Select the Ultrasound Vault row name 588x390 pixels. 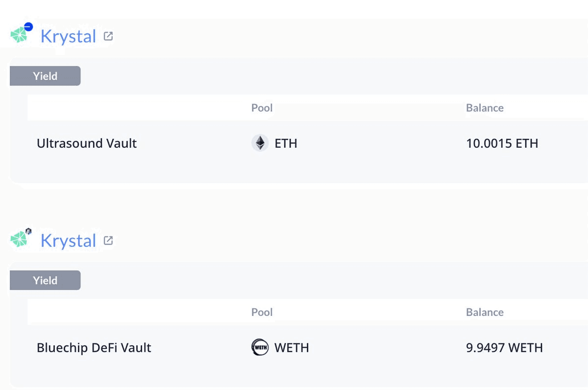tap(87, 143)
